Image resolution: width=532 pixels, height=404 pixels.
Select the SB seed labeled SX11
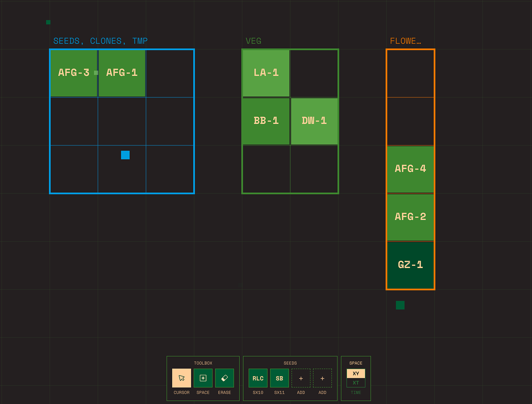click(279, 378)
